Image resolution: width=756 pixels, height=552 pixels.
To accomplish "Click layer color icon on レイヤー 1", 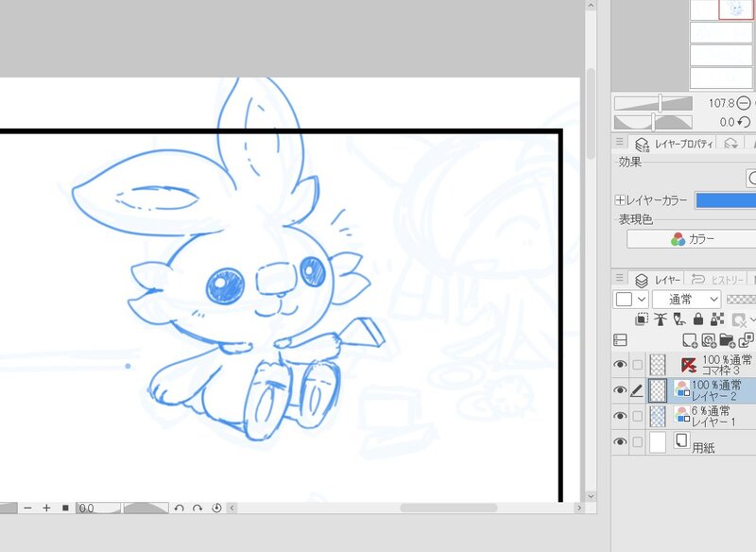I will click(682, 416).
